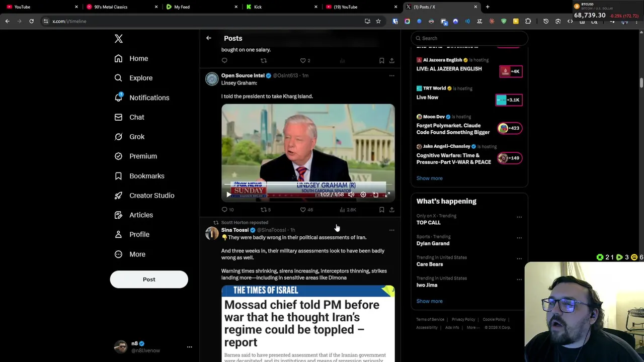This screenshot has width=644, height=362.
Task: Play the Lindsey Graham video
Action: [x=228, y=195]
